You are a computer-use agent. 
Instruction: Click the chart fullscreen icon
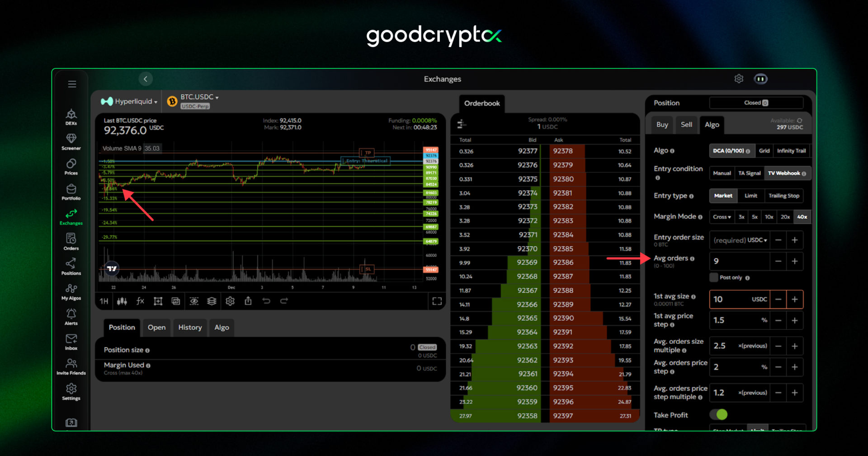click(437, 301)
